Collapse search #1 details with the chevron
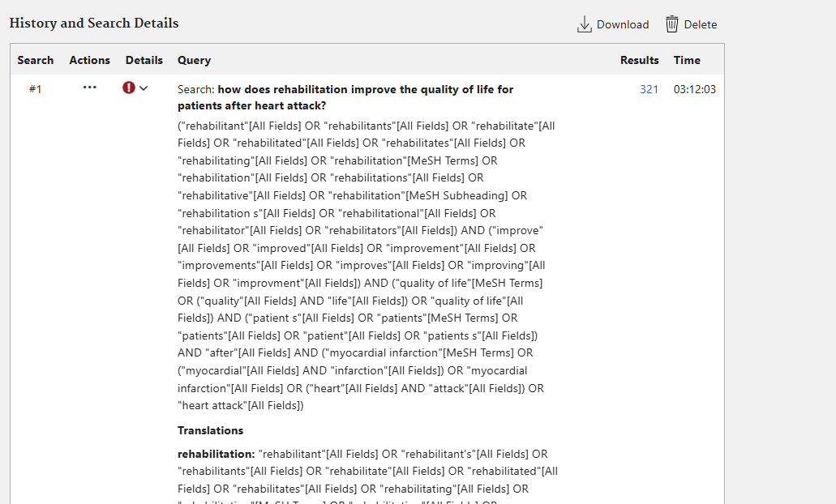 (x=144, y=88)
